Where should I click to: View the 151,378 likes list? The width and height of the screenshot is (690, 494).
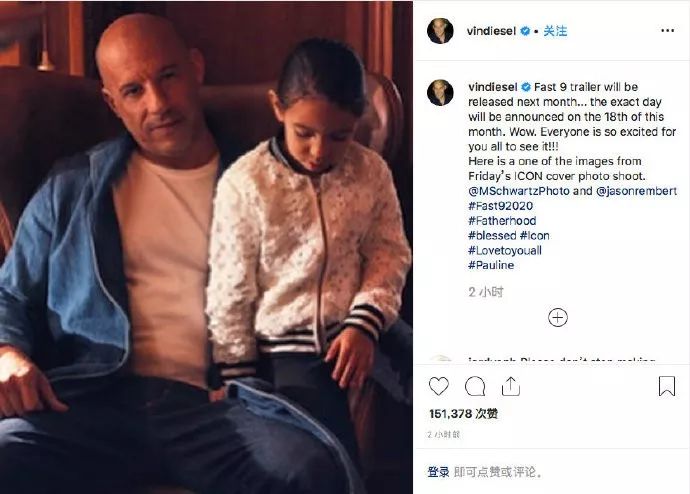[463, 413]
